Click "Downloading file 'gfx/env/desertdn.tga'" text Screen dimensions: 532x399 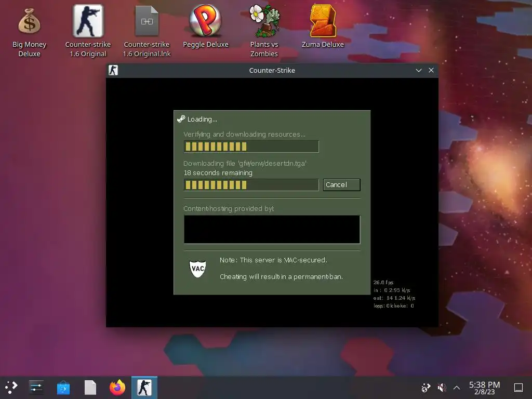245,164
